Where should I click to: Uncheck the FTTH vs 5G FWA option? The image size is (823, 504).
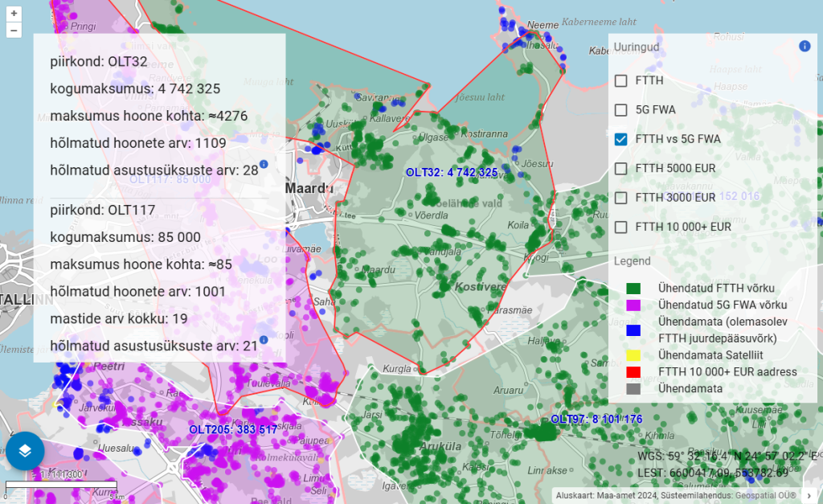pos(621,139)
